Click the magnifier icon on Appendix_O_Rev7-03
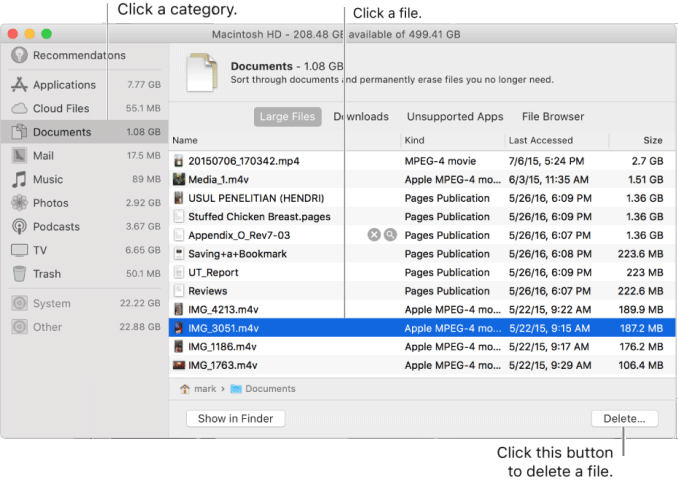 (x=390, y=235)
